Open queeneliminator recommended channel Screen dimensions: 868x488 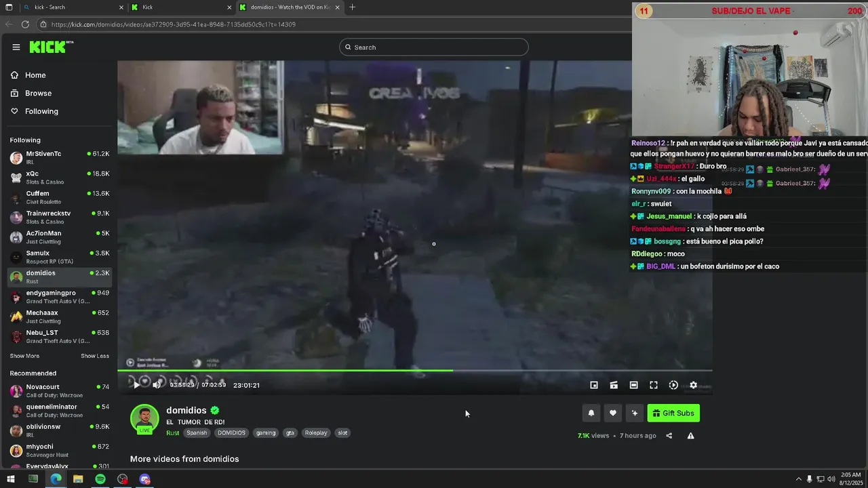click(x=60, y=410)
